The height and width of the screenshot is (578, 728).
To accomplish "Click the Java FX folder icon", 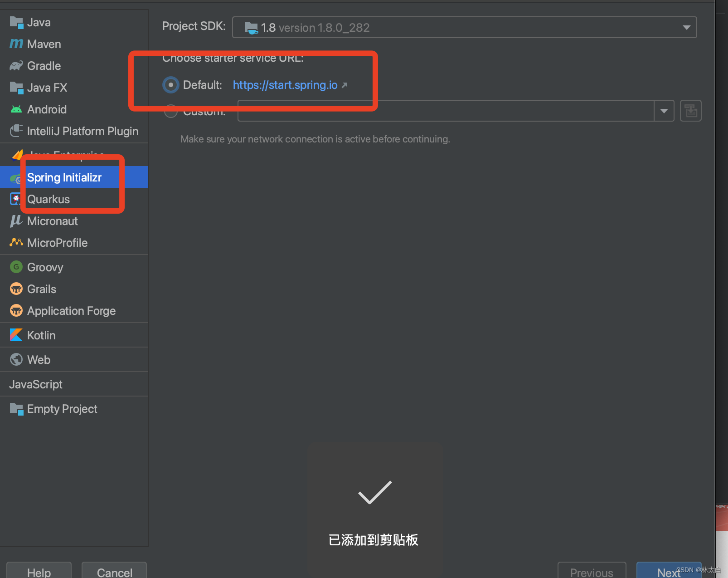I will click(x=16, y=88).
